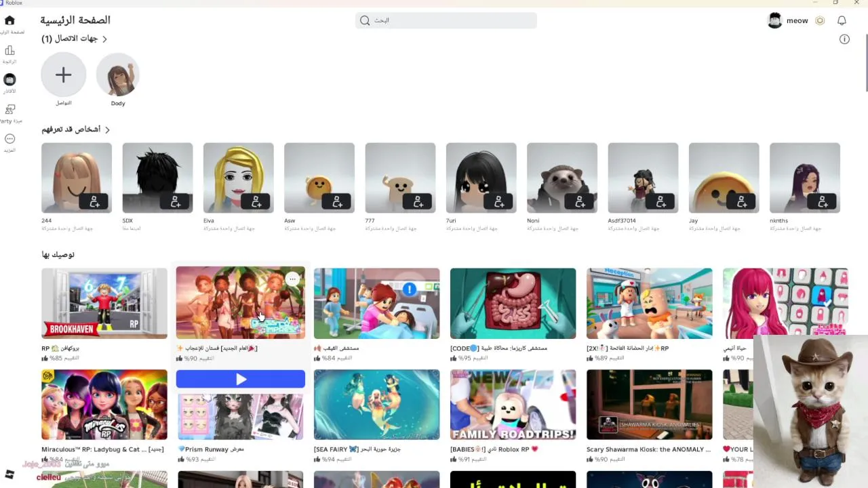Open SEA FAIRY mermaid game thumbnail
Viewport: 868px width, 488px height.
[376, 405]
